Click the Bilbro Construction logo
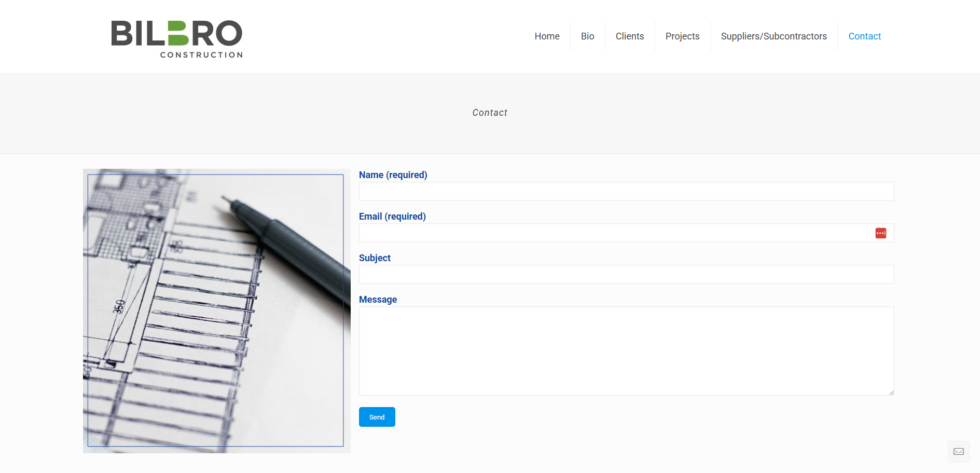This screenshot has height=473, width=980. click(x=176, y=39)
